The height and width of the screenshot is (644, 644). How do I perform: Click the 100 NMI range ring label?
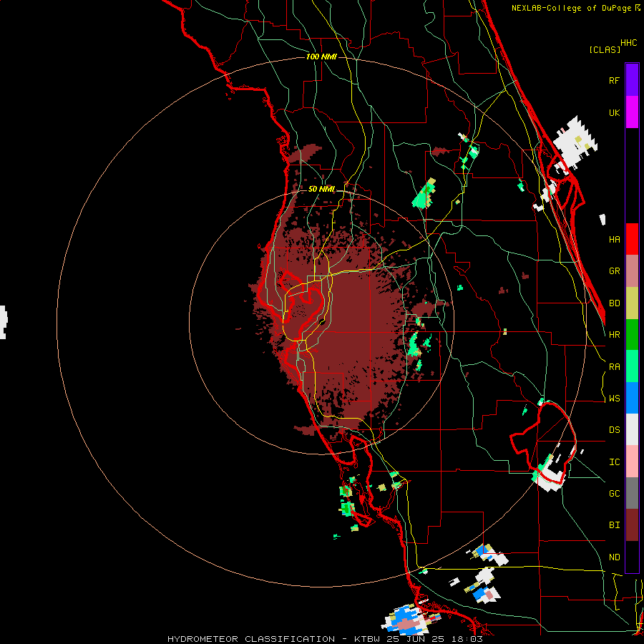[321, 57]
